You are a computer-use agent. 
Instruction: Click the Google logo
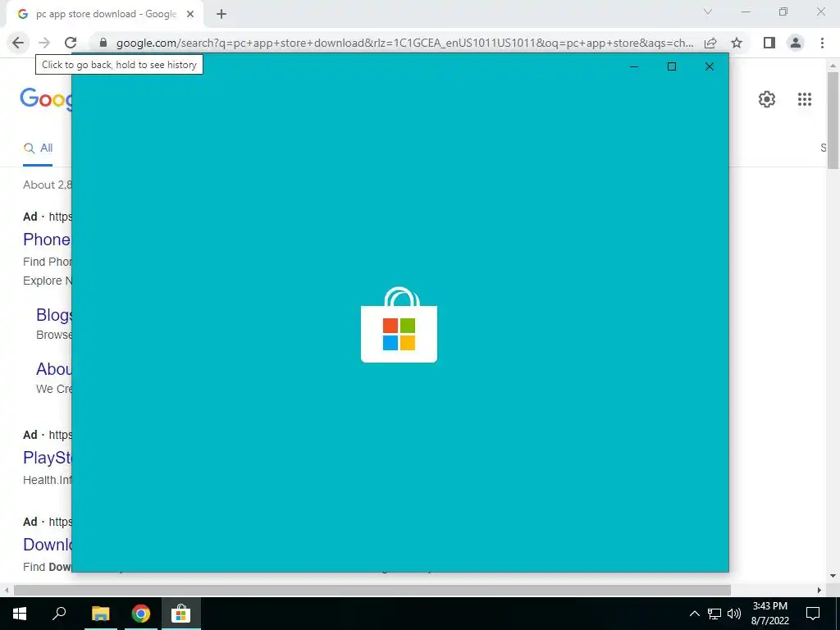click(46, 99)
